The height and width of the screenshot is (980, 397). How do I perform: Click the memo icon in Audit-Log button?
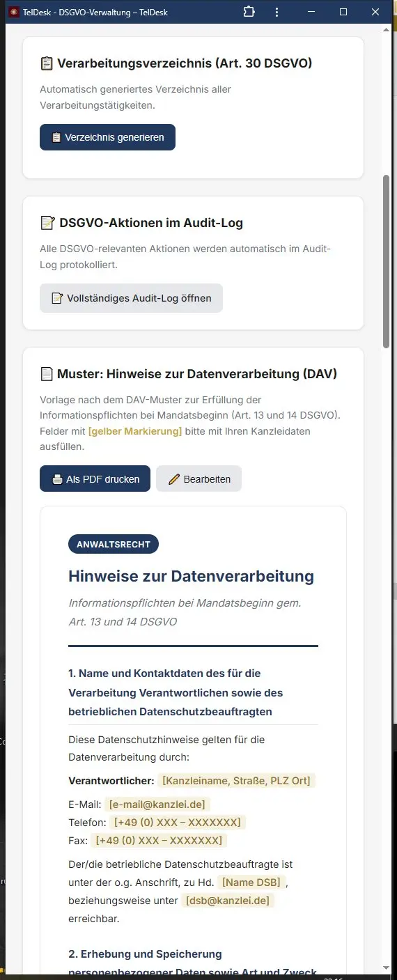point(57,298)
